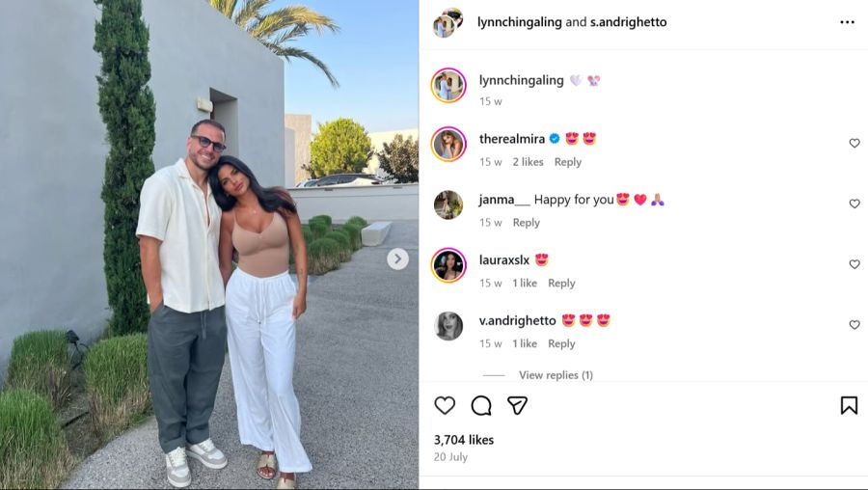868x490 pixels.
Task: Go to the next photo with the arrow
Action: pyautogui.click(x=397, y=259)
